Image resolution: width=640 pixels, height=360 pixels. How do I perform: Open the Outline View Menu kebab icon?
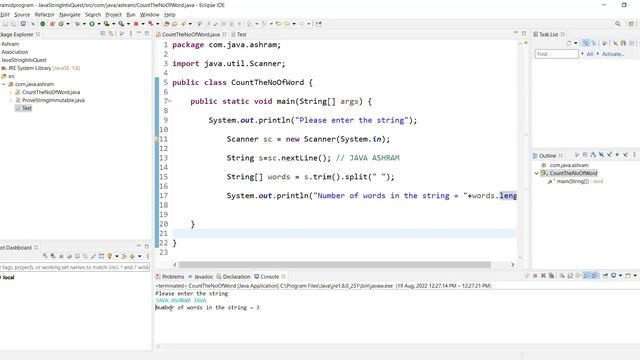pos(634,155)
